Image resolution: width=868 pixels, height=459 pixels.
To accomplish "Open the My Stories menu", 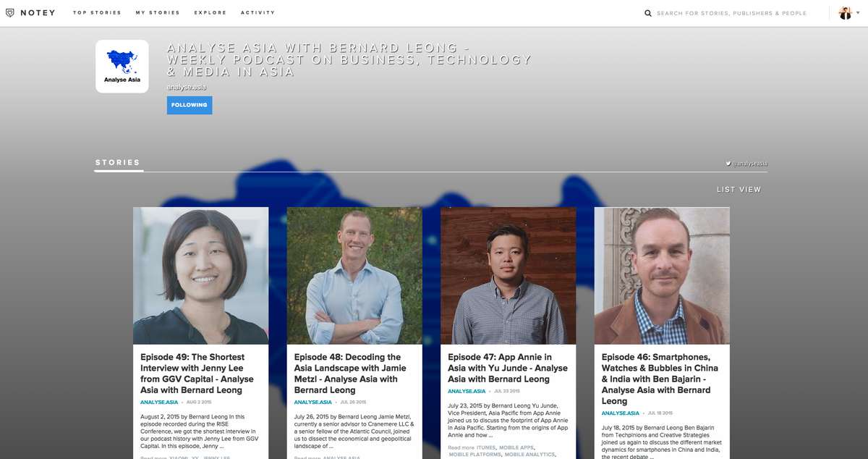I will point(158,13).
